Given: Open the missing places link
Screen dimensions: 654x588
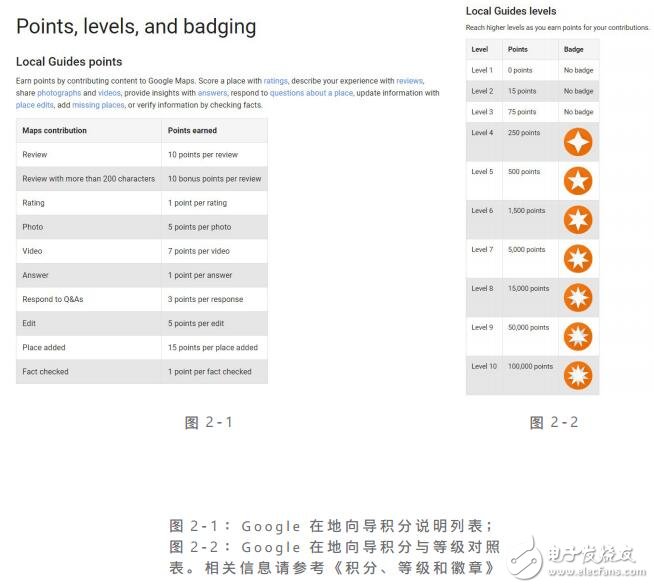Looking at the screenshot, I should pyautogui.click(x=98, y=105).
